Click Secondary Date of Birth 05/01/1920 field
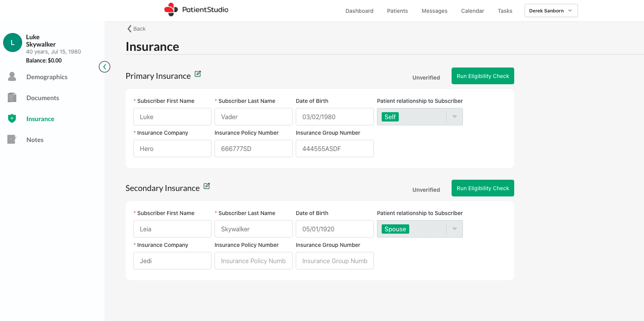 coord(335,229)
